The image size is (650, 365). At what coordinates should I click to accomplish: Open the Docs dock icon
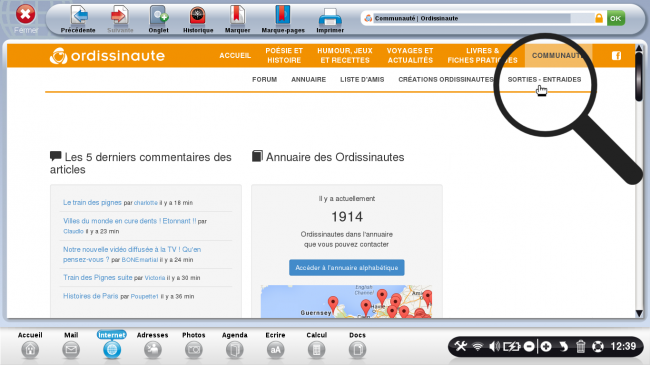click(x=357, y=350)
